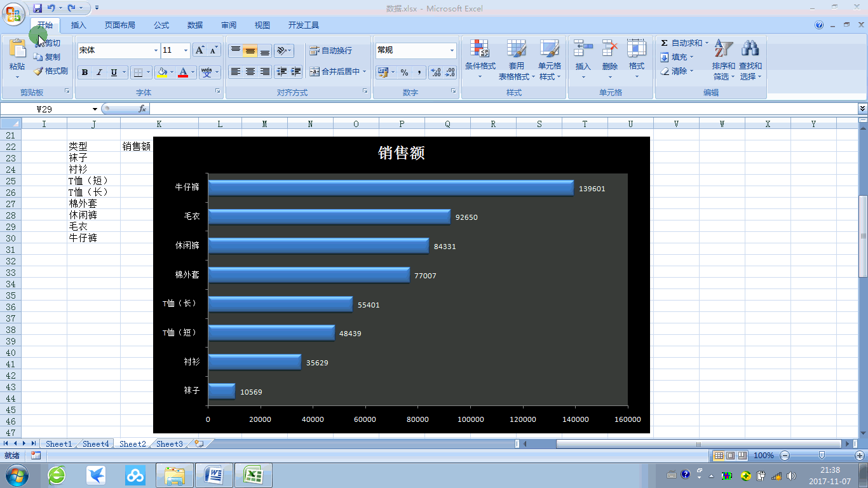Screen dimensions: 868x488
Task: Click Copy (复制) in the clipboard group
Action: tap(48, 57)
